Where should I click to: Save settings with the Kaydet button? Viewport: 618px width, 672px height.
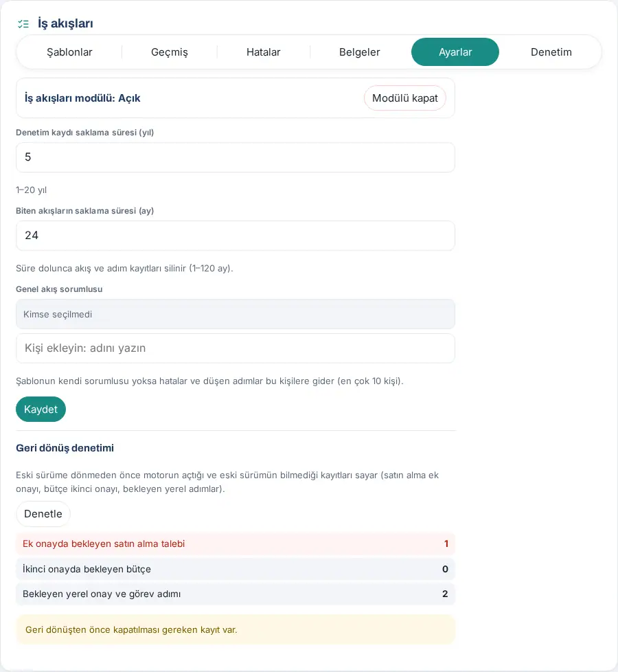(41, 410)
